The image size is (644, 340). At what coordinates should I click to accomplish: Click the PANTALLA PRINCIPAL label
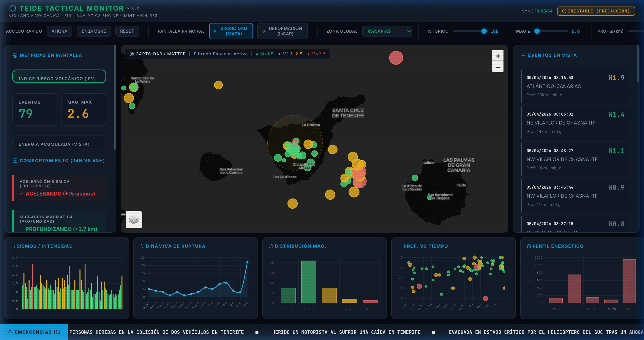click(x=181, y=31)
